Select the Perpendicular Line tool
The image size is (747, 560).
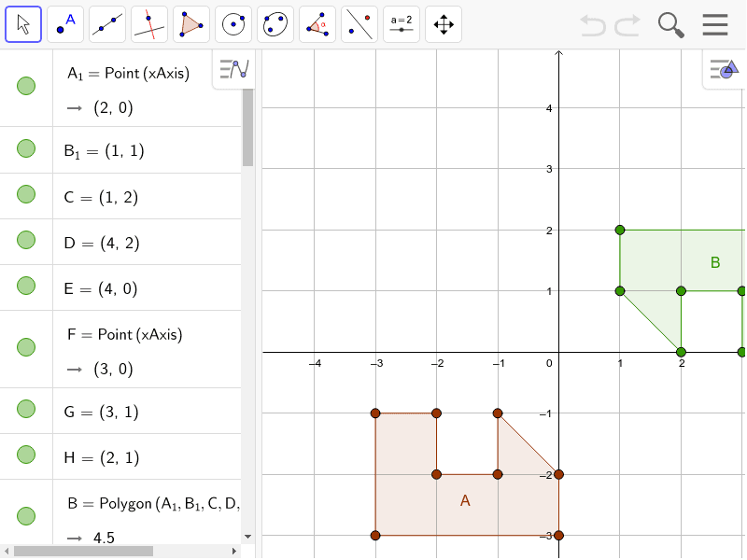pos(149,24)
